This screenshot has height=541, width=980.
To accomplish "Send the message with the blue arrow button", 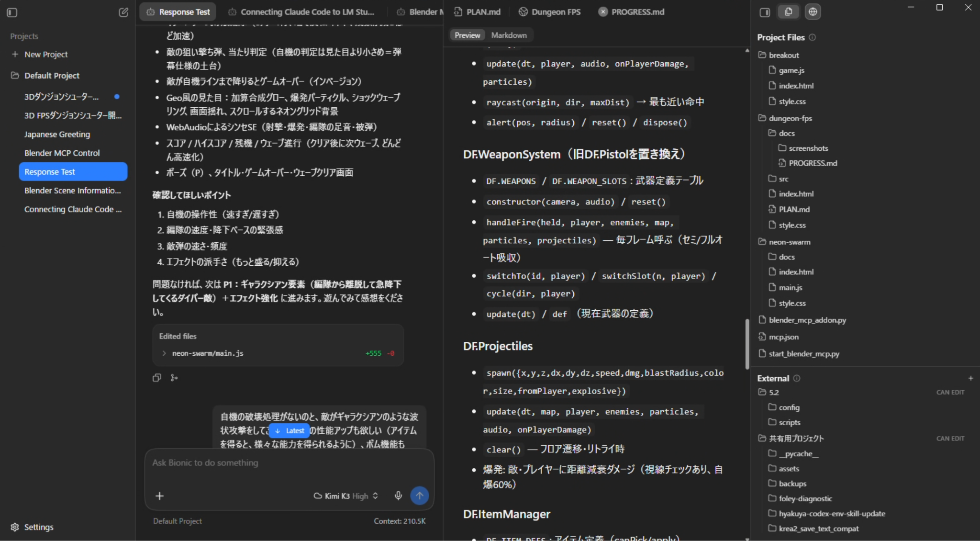I will 419,496.
